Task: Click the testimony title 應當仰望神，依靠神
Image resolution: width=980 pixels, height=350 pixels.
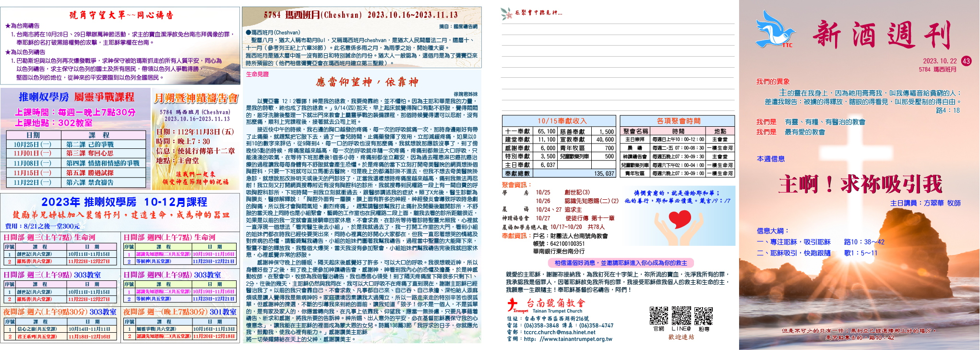Action: (367, 82)
